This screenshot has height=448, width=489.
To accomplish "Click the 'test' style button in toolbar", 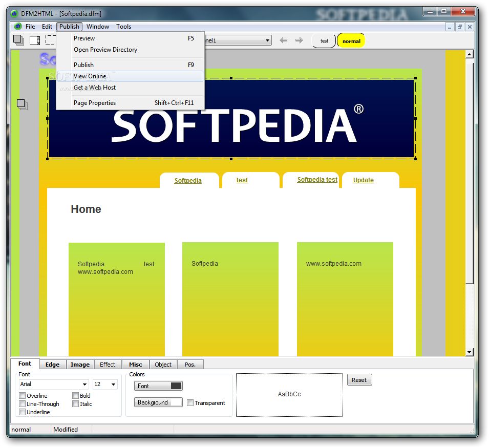I will click(x=324, y=41).
